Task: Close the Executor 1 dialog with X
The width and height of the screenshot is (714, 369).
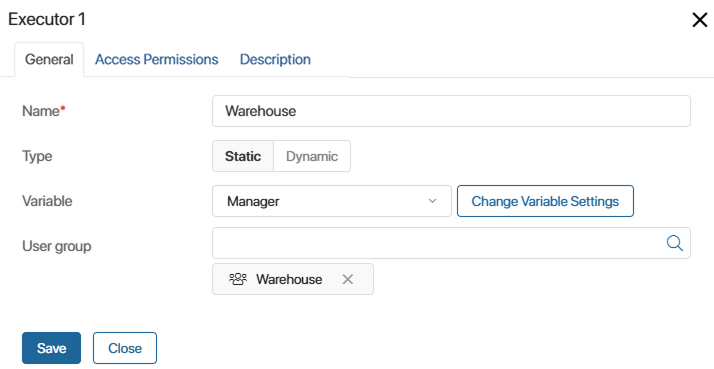Action: [x=699, y=20]
